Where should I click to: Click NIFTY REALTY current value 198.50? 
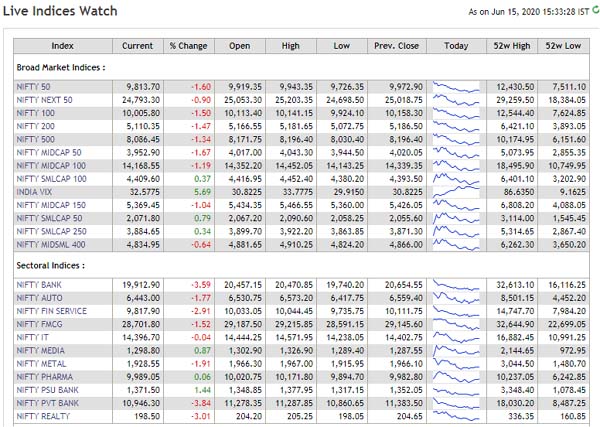coord(147,416)
